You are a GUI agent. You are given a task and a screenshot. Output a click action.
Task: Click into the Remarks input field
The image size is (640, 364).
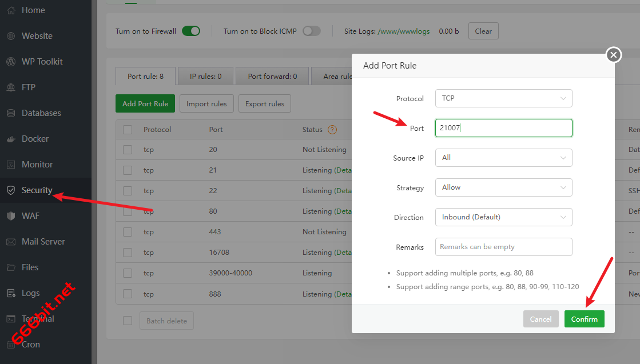tap(503, 247)
